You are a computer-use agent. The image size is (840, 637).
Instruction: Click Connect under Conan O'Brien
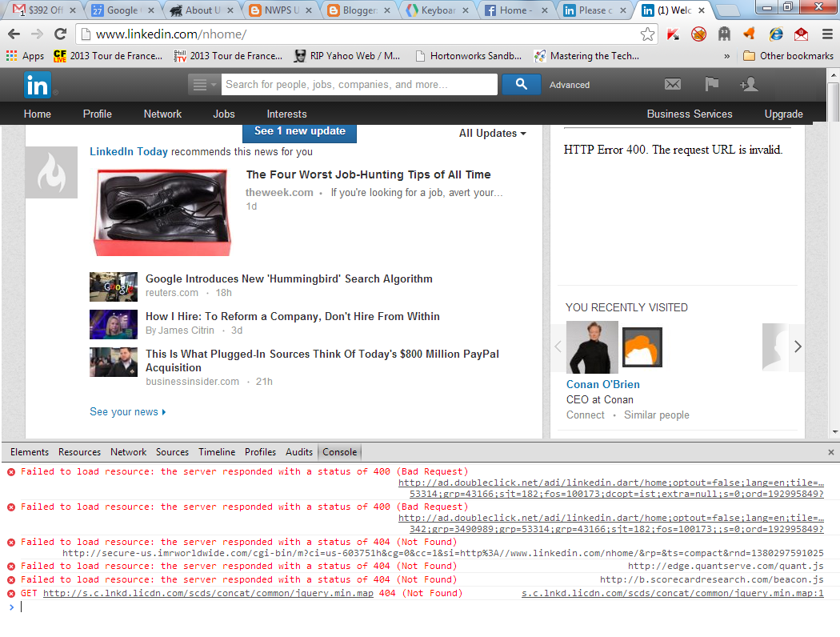point(585,415)
